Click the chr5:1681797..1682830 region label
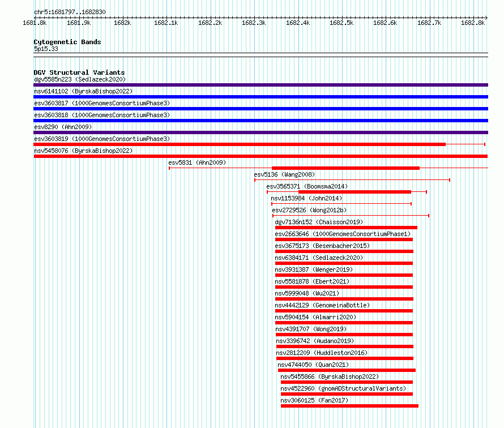 tap(70, 12)
